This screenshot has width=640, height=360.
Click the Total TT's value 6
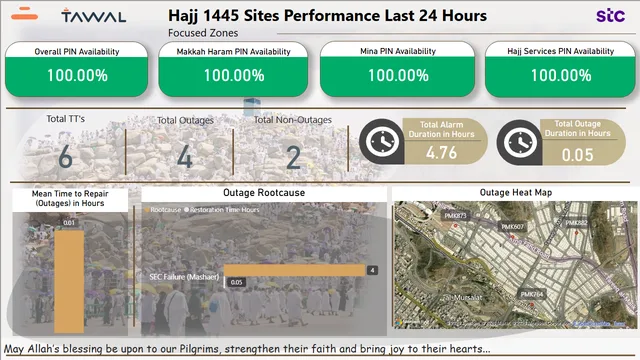click(x=65, y=157)
